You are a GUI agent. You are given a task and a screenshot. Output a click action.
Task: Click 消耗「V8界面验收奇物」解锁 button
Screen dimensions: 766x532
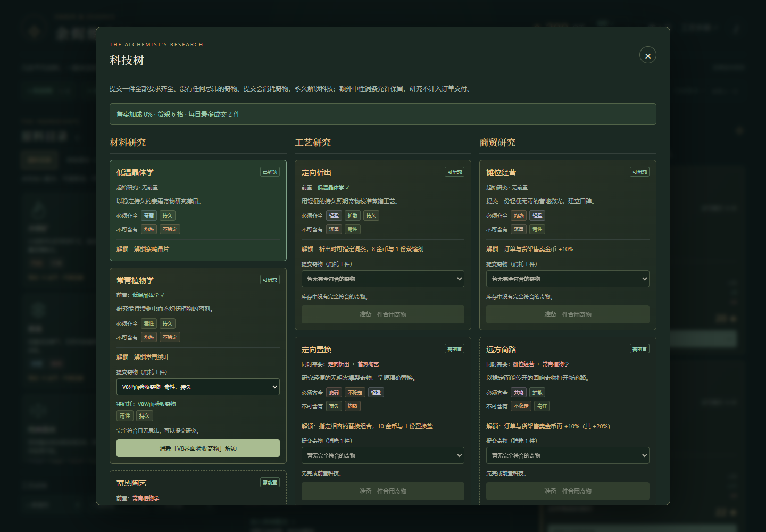198,448
